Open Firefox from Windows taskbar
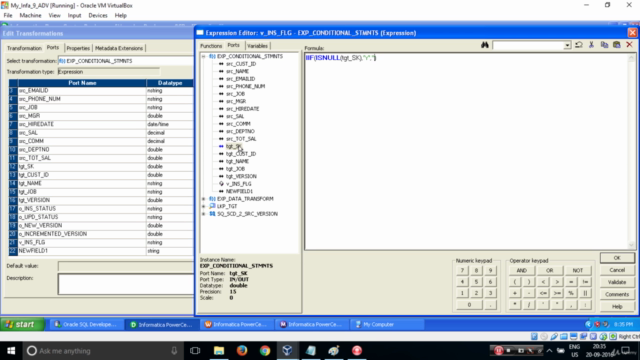 click(242, 351)
